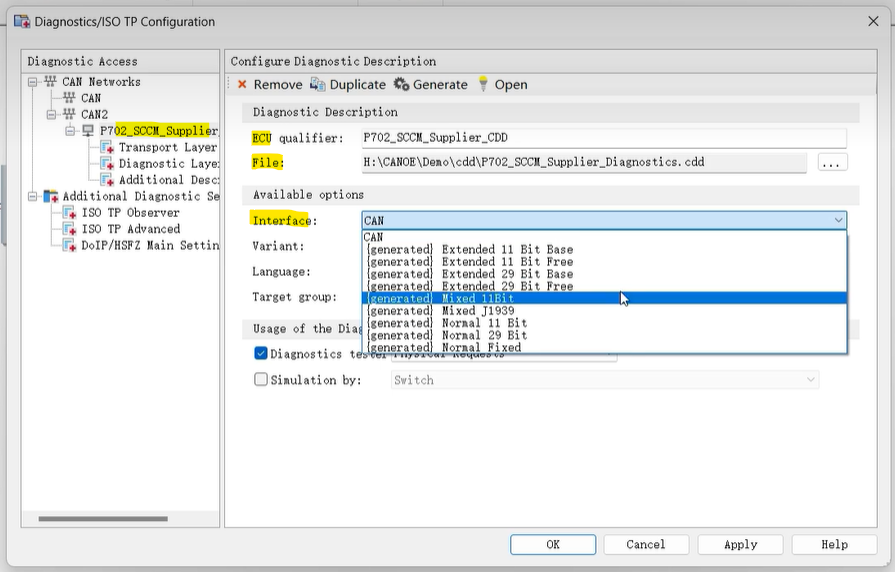This screenshot has height=572, width=895.
Task: Click the Help button
Action: [x=834, y=545]
